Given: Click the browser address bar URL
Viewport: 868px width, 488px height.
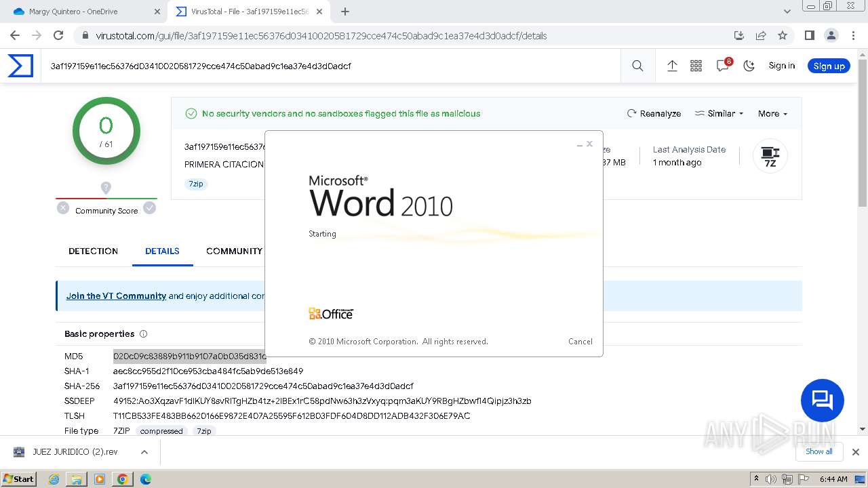Looking at the screenshot, I should point(321,36).
